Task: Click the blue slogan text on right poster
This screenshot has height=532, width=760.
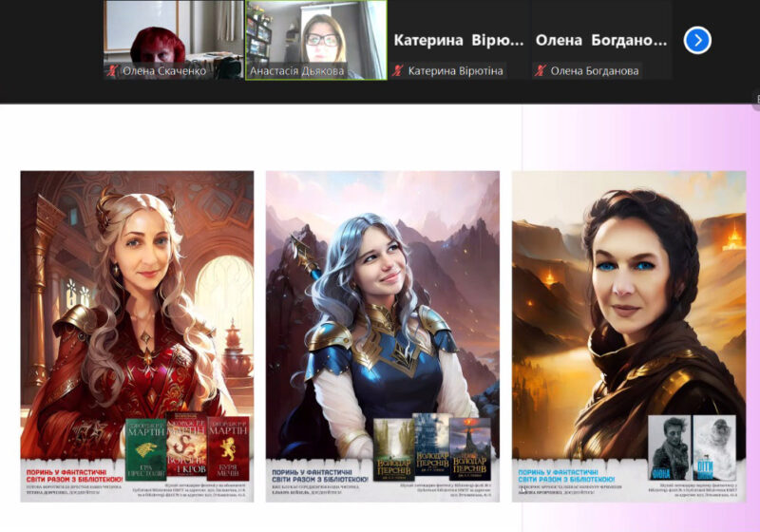Action: (565, 474)
